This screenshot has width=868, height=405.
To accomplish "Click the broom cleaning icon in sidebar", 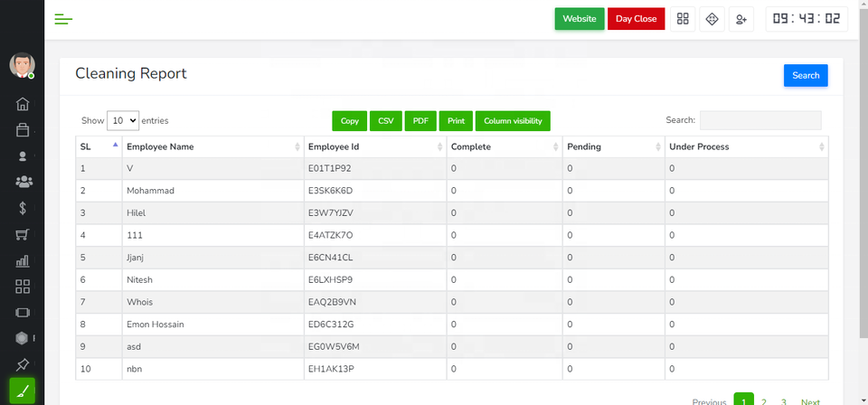I will point(23,391).
